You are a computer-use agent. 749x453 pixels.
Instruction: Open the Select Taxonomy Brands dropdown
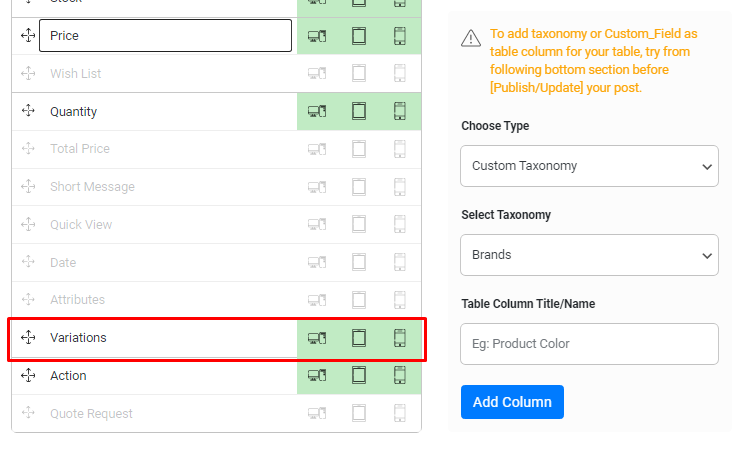pyautogui.click(x=589, y=255)
